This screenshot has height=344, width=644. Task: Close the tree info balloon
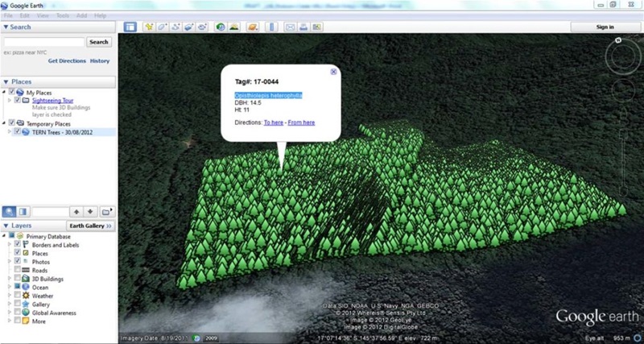pos(333,72)
